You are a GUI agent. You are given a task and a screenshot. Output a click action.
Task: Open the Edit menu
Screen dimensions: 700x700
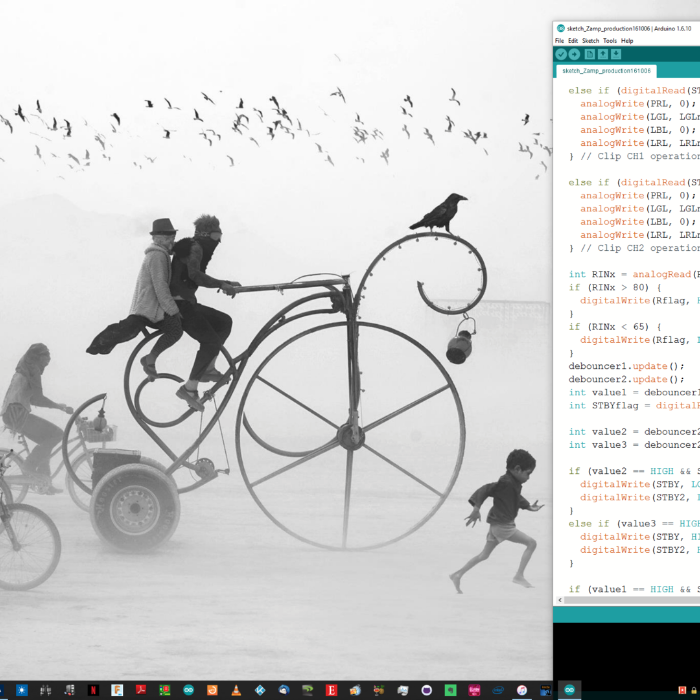(573, 41)
